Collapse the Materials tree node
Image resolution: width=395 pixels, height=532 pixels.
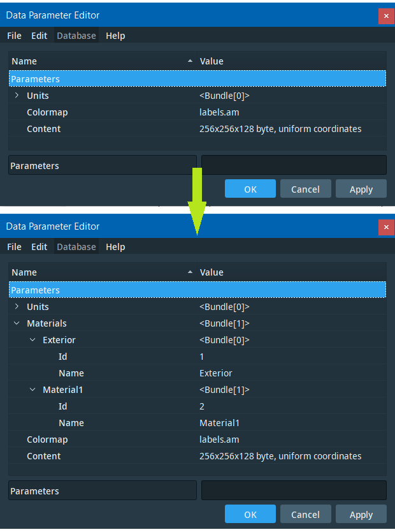point(17,323)
